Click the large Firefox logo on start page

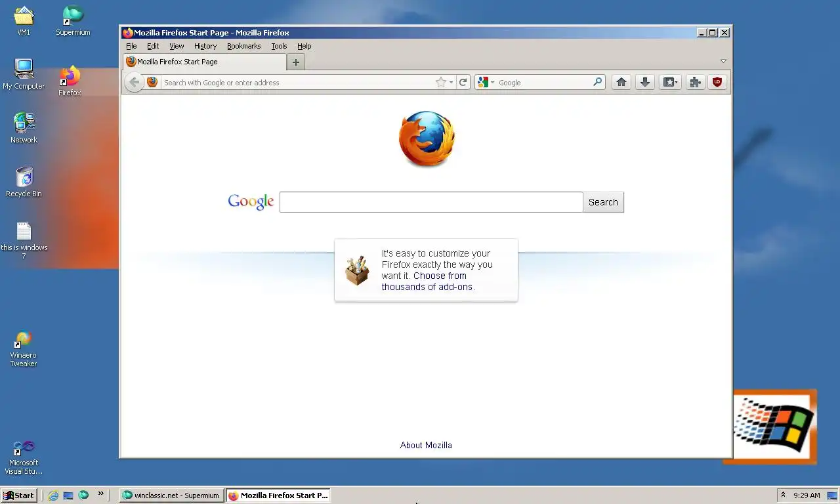pyautogui.click(x=427, y=138)
